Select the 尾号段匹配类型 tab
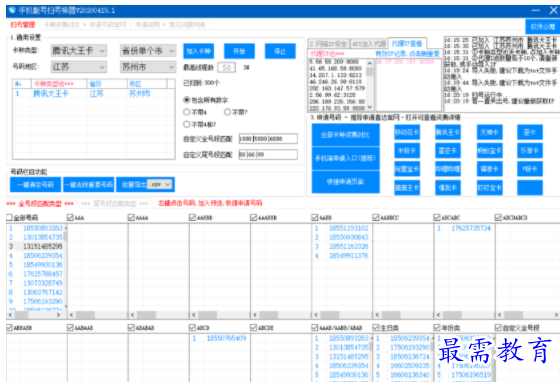The width and height of the screenshot is (560, 382). [114, 203]
